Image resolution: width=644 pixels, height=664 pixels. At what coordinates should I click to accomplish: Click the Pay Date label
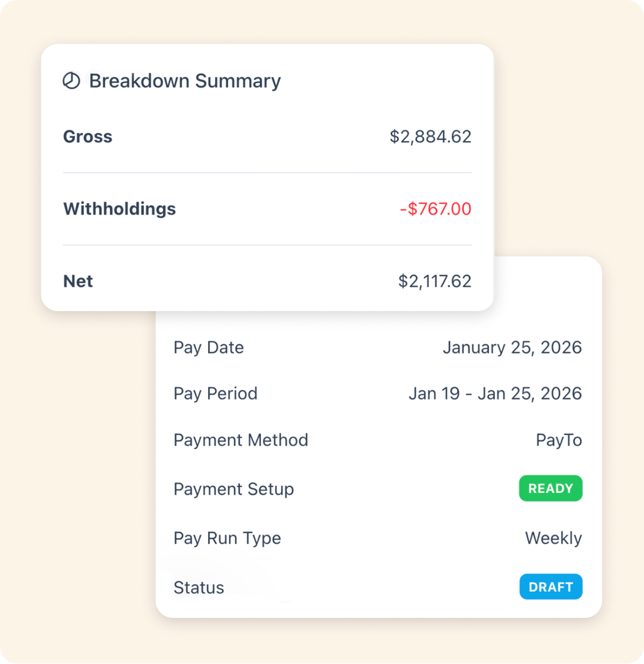tap(209, 348)
